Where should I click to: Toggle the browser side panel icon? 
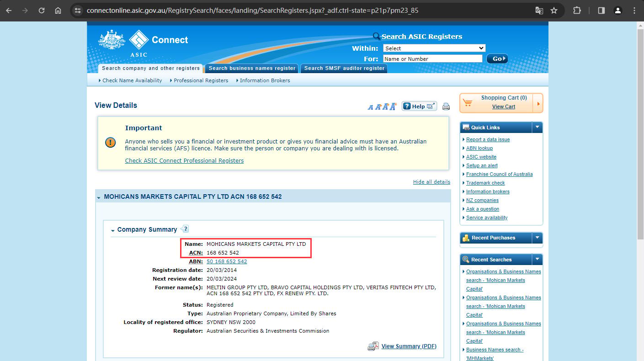click(x=601, y=11)
